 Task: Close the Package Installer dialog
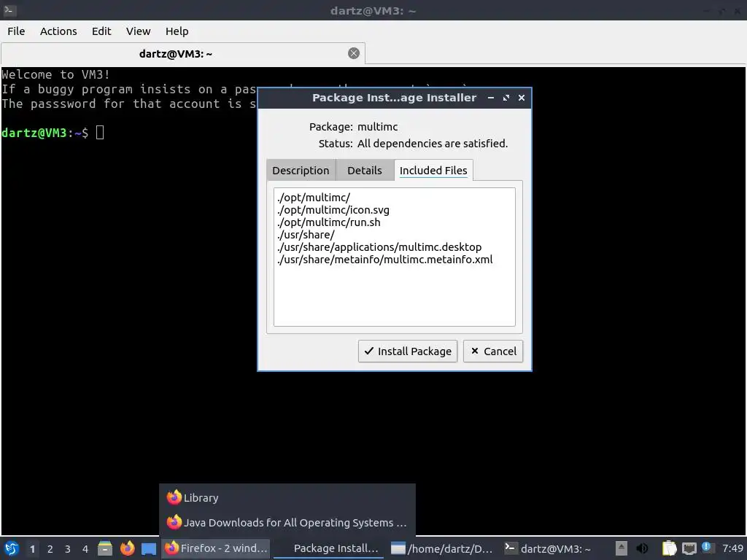pyautogui.click(x=522, y=98)
